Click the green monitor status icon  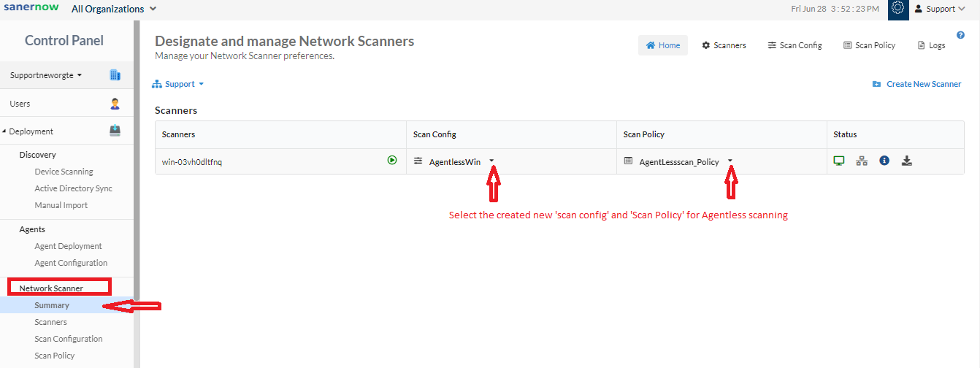tap(840, 161)
